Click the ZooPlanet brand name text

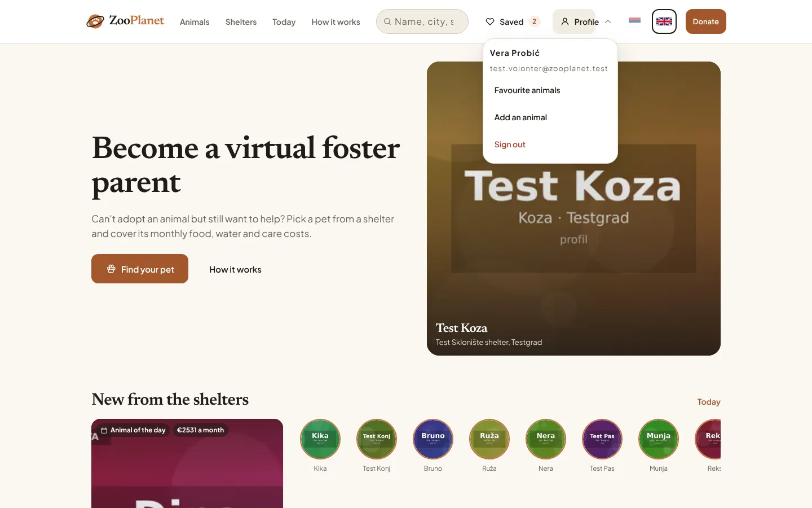(x=136, y=20)
